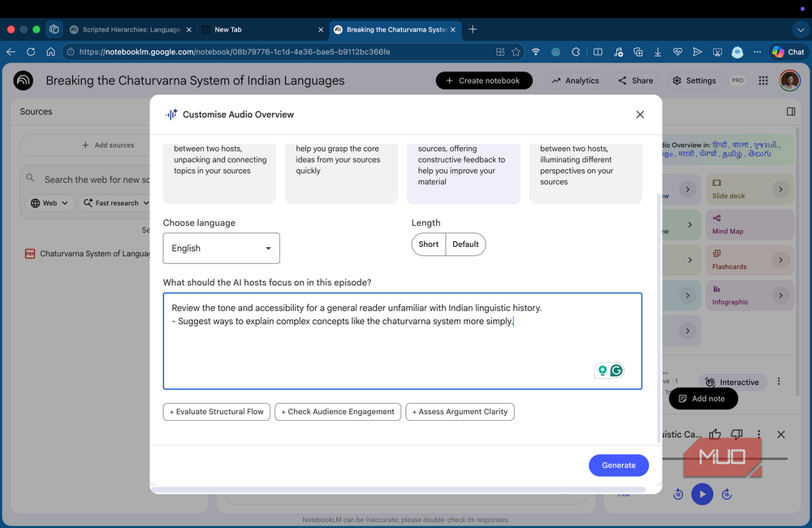Click the browser home icon

50,52
